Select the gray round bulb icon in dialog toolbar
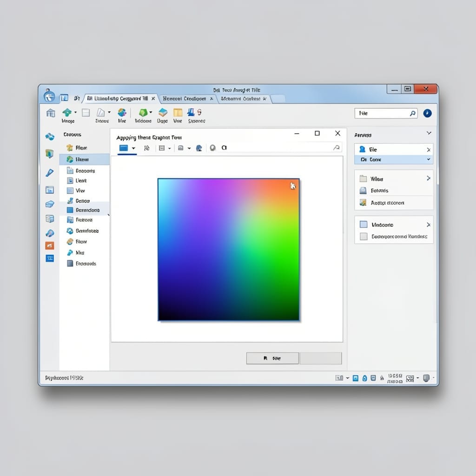476x476 pixels. tap(213, 148)
